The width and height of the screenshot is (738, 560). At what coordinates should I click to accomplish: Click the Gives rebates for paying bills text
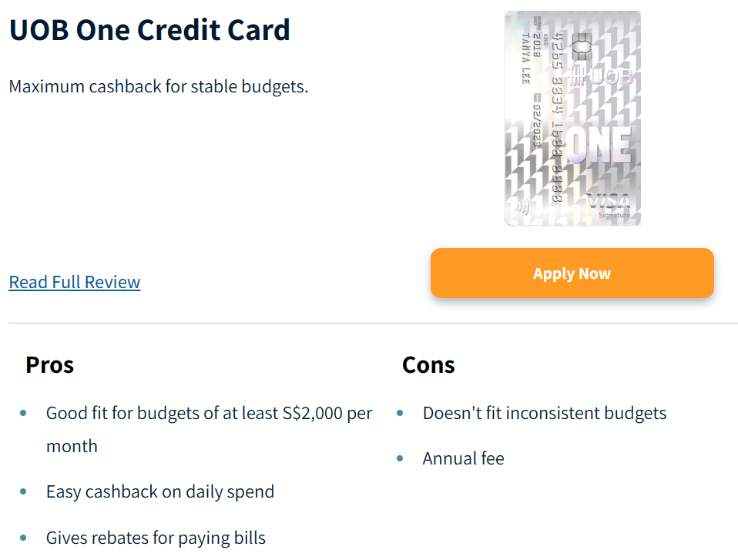pos(156,538)
